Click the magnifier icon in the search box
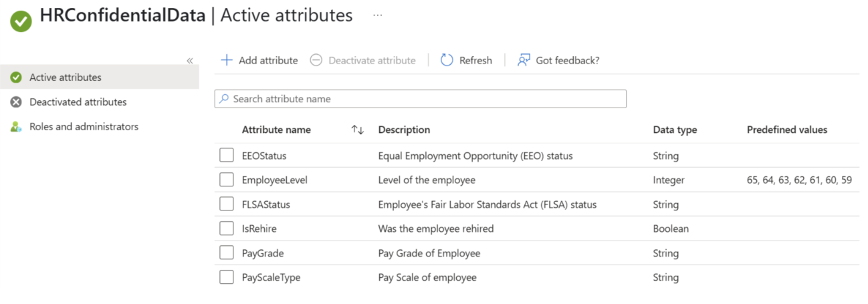The image size is (868, 304). (224, 99)
